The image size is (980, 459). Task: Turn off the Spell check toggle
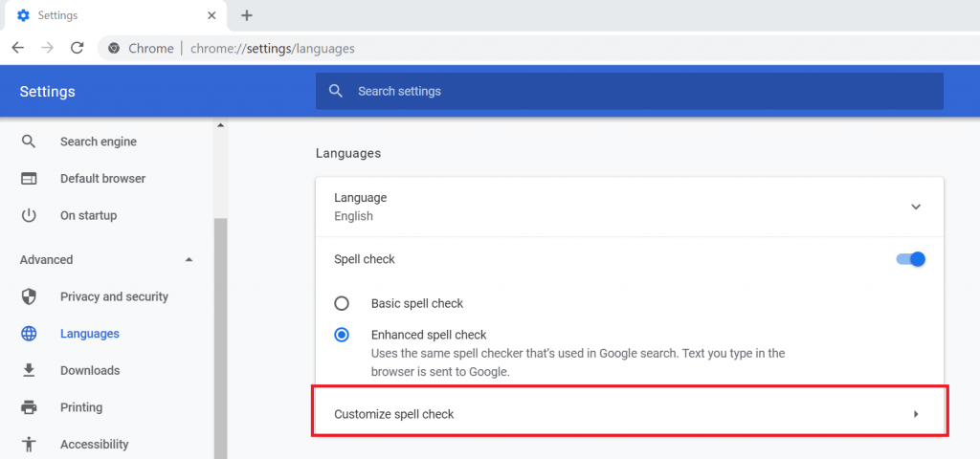click(911, 259)
